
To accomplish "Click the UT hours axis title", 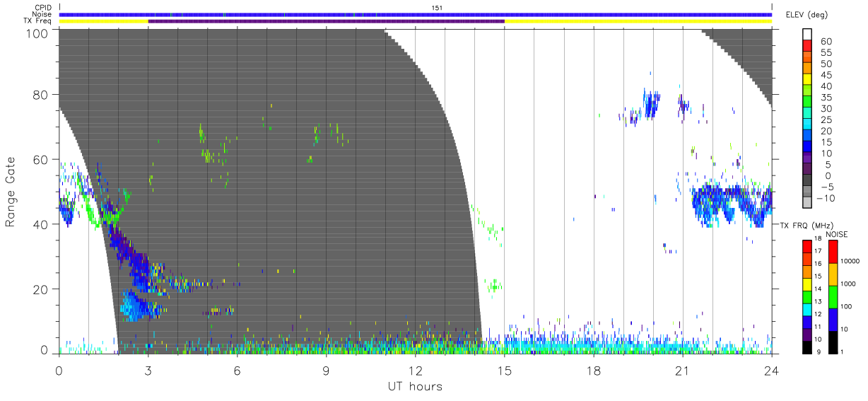I will (415, 386).
